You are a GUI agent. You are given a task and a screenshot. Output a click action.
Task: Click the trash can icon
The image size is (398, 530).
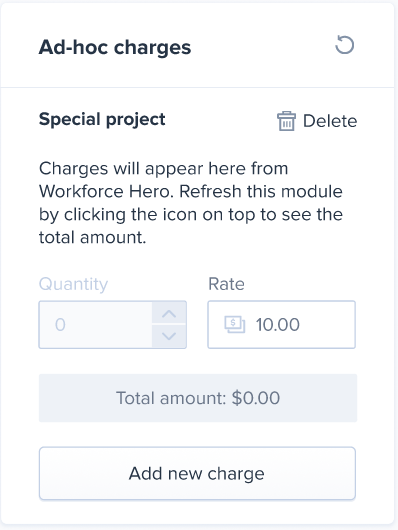tap(286, 121)
